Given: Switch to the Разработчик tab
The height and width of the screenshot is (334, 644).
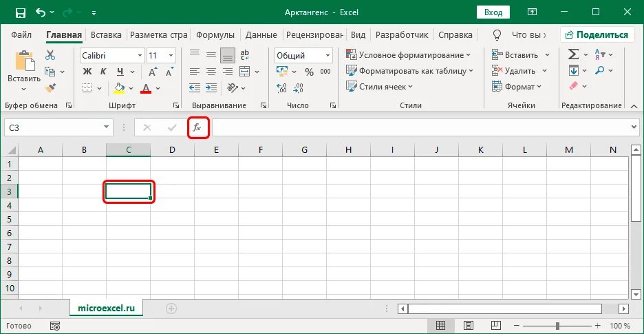Looking at the screenshot, I should point(402,35).
